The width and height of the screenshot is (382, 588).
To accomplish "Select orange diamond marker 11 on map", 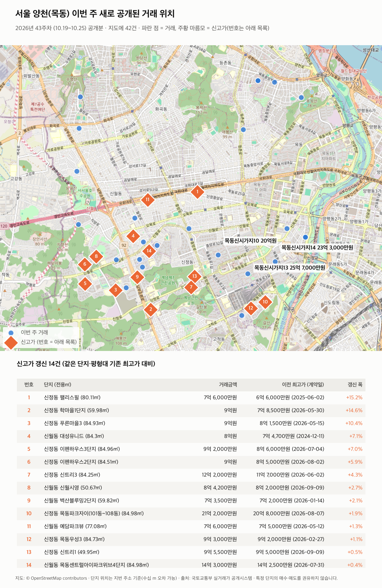I will coord(147,199).
